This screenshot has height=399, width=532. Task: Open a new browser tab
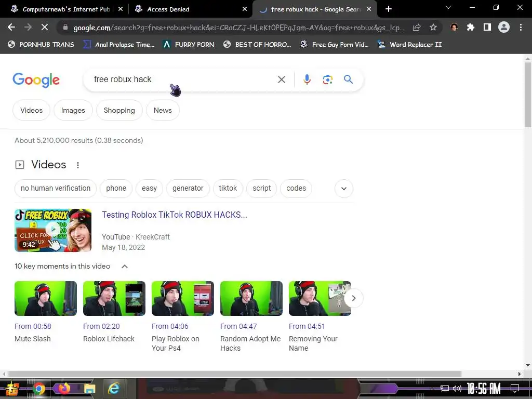pyautogui.click(x=389, y=9)
